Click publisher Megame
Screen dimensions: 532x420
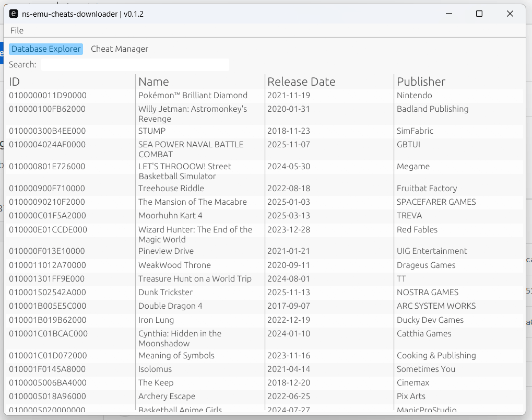point(413,166)
